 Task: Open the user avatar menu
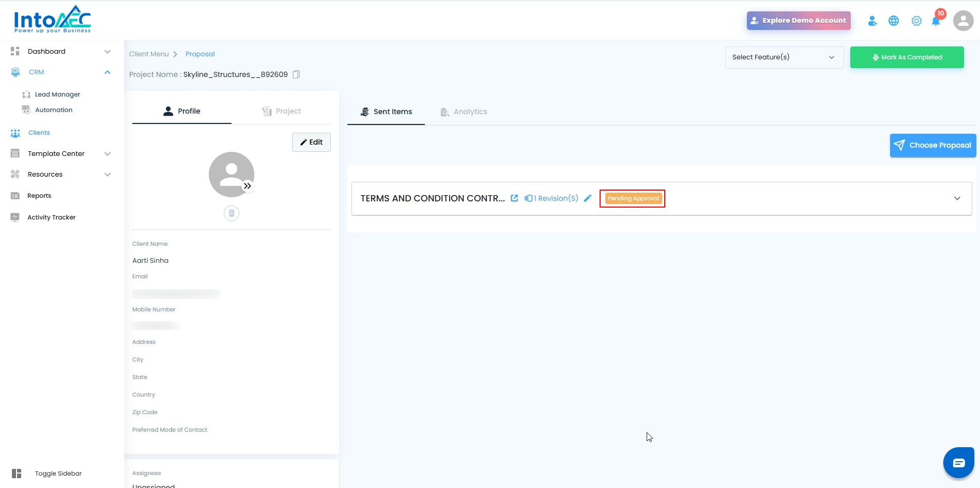click(x=963, y=21)
